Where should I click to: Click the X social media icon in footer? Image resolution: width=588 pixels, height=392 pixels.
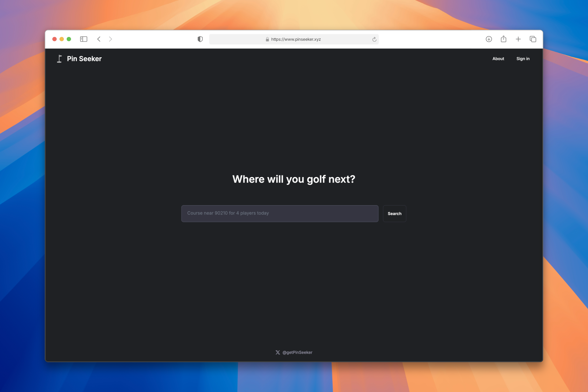point(277,352)
